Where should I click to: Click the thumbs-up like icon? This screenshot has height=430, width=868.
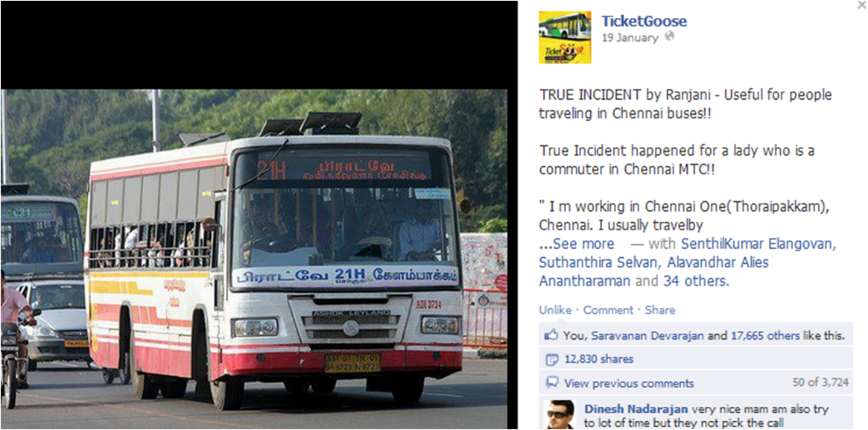pyautogui.click(x=551, y=335)
